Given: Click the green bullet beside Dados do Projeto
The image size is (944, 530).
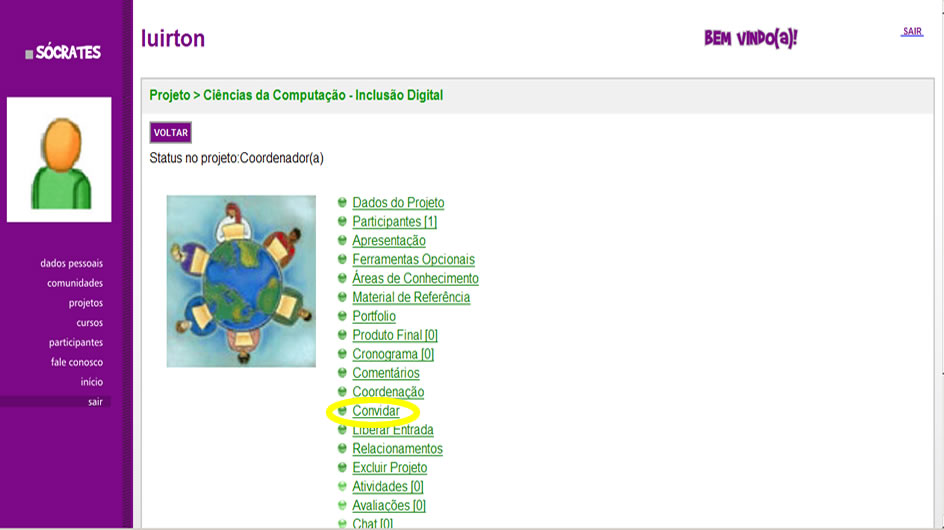Looking at the screenshot, I should tap(342, 203).
